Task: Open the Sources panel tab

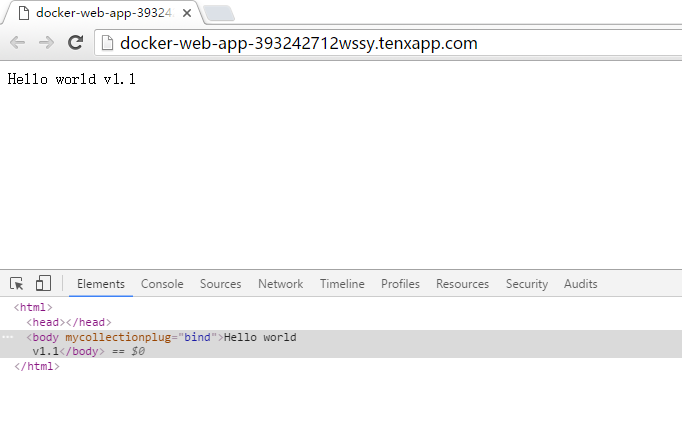Action: click(220, 284)
